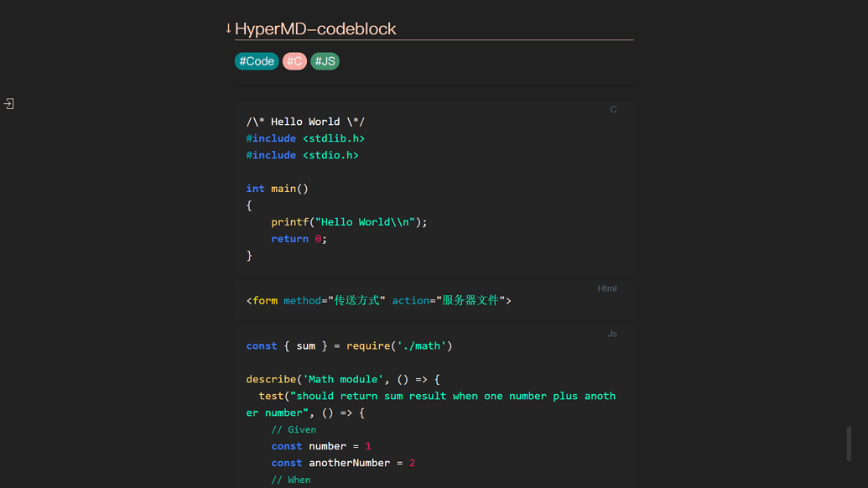Viewport: 868px width, 488px height.
Task: Click the HyperMD-codeblock heading title
Action: [315, 29]
